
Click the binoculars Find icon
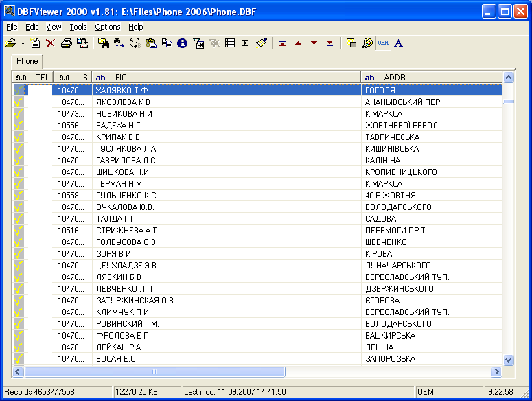pos(103,43)
